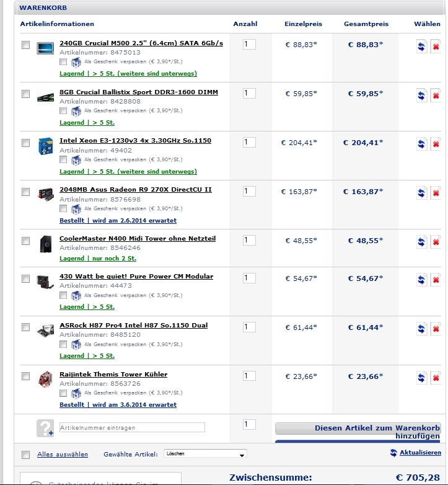Refresh the Crucial M500 SSD row

[421, 47]
